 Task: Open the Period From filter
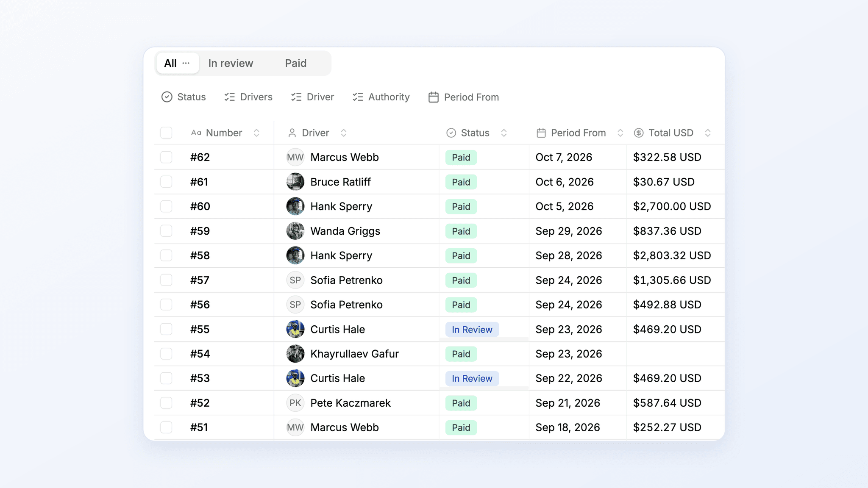tap(464, 97)
